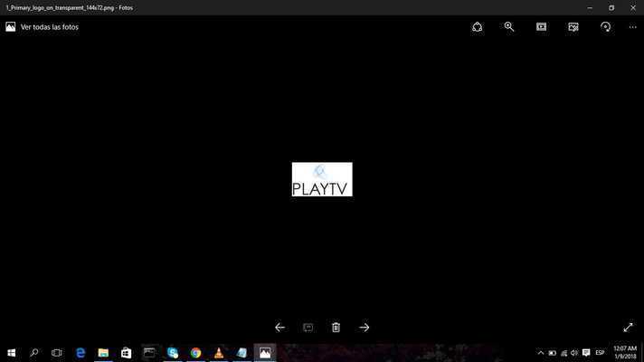Click the PLAYTV logo image
The width and height of the screenshot is (644, 362).
pos(322,179)
